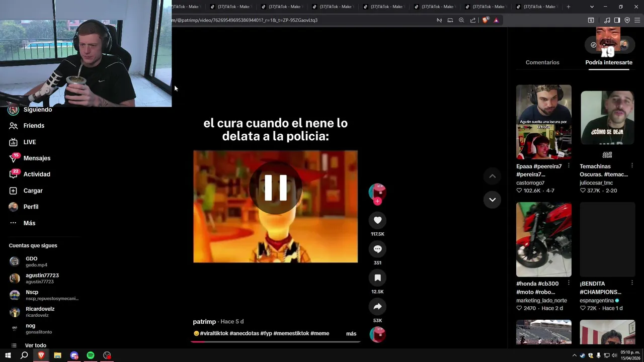This screenshot has width=644, height=362.
Task: Open patrimp username under the video
Action: [204, 322]
